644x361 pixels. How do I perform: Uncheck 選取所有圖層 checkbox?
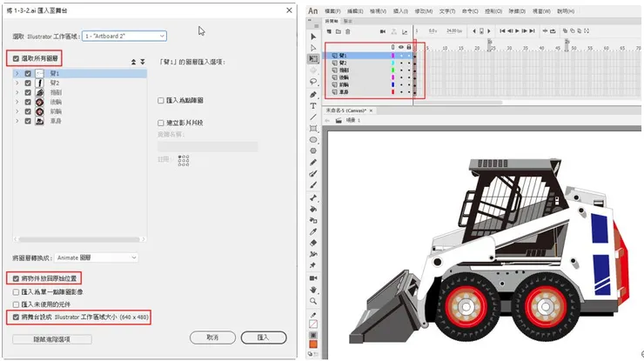pyautogui.click(x=16, y=59)
